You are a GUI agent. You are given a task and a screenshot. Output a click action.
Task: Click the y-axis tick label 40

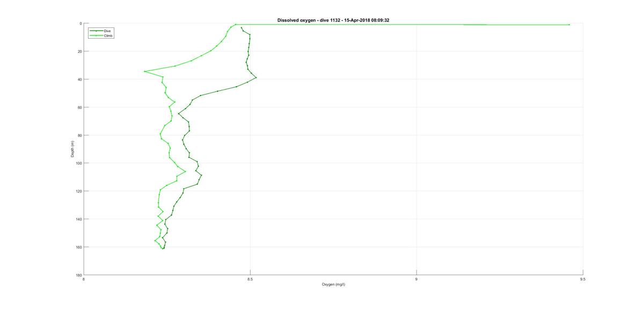click(79, 80)
